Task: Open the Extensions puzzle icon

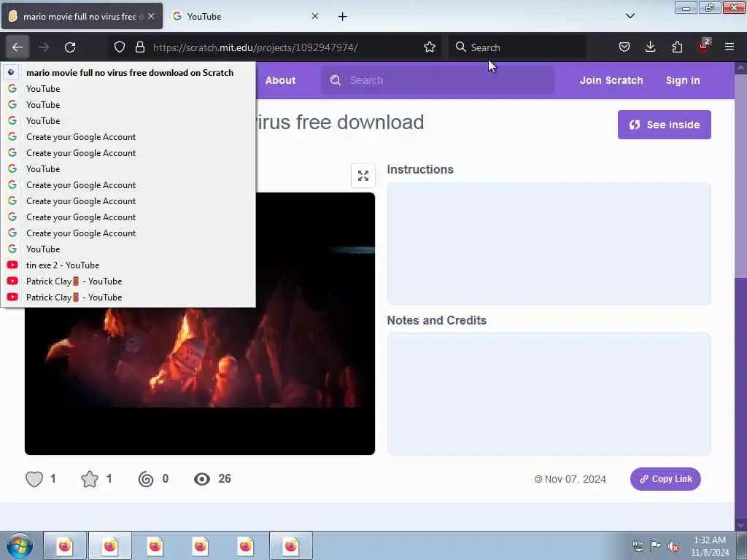Action: point(677,47)
